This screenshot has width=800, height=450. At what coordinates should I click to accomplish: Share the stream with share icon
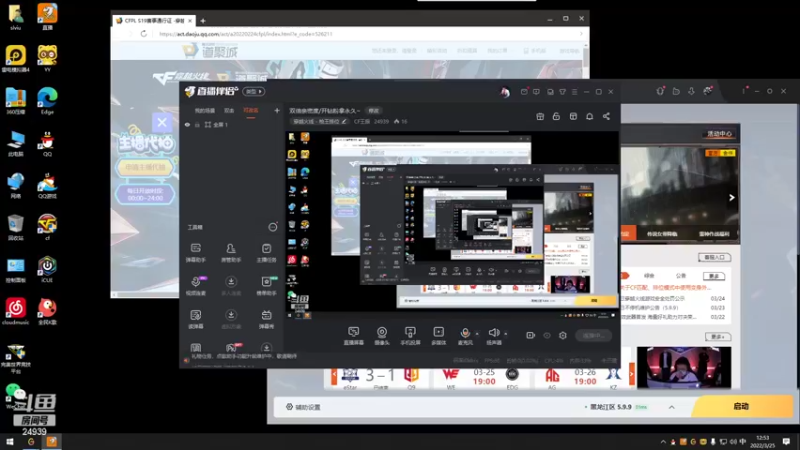[x=606, y=116]
